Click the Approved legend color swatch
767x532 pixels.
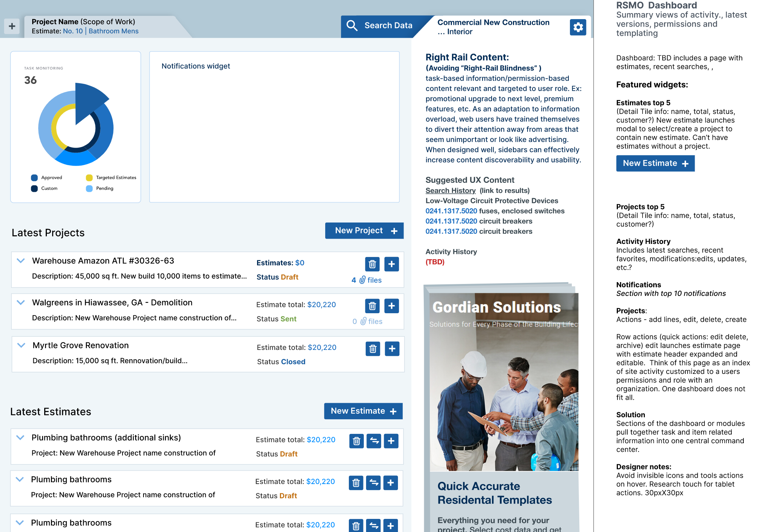(34, 178)
